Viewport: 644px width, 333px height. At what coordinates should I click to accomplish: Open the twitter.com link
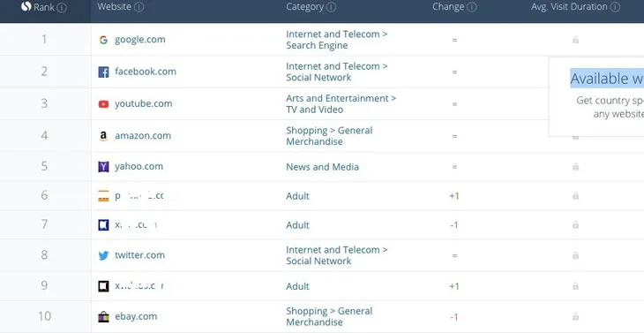(x=139, y=255)
